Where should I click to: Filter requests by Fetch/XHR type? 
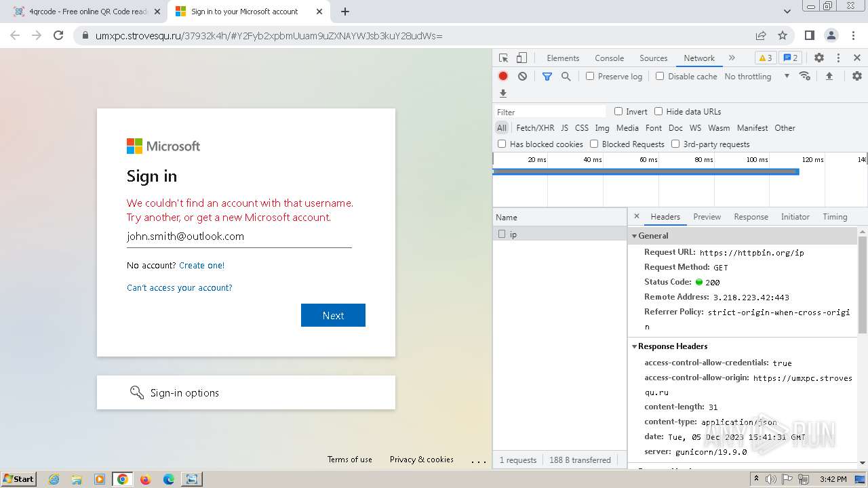[x=535, y=128]
